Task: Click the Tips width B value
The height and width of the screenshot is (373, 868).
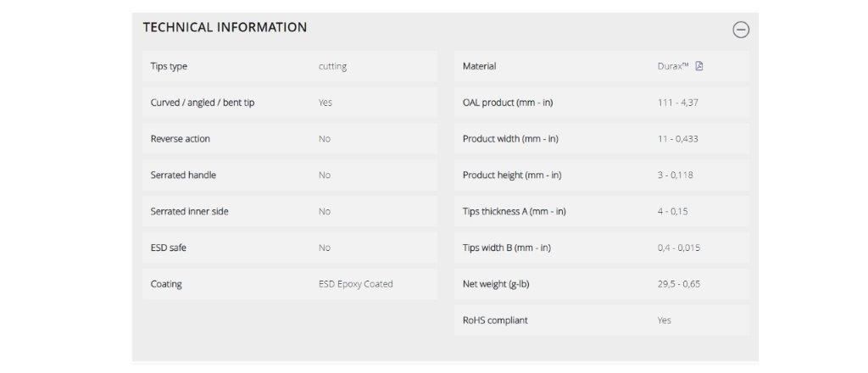Action: 679,248
